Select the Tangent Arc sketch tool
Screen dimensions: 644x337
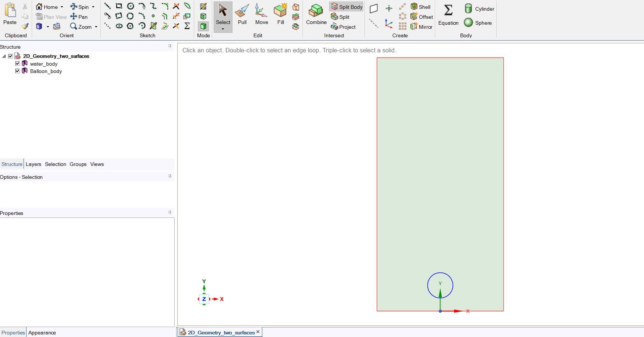(142, 6)
